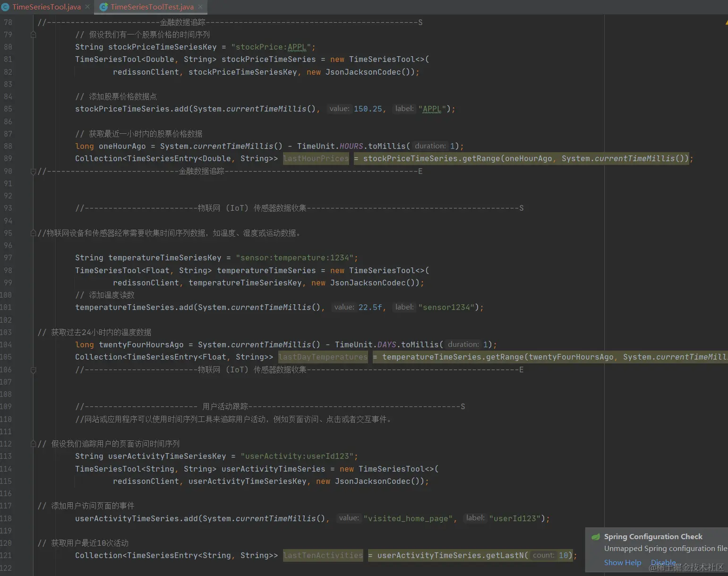Click the string "stockPrice:APPL" on line 80
This screenshot has height=576, width=728.
pos(271,47)
